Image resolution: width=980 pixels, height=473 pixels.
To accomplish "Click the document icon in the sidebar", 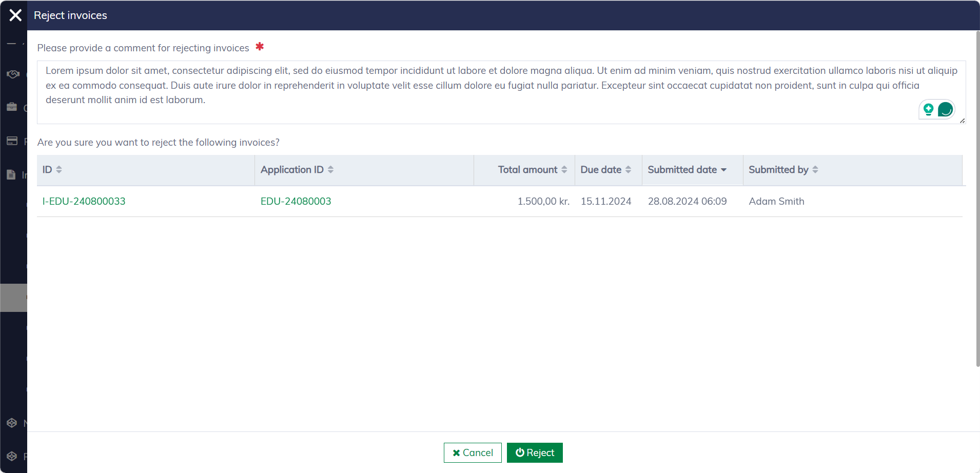I will pos(11,175).
